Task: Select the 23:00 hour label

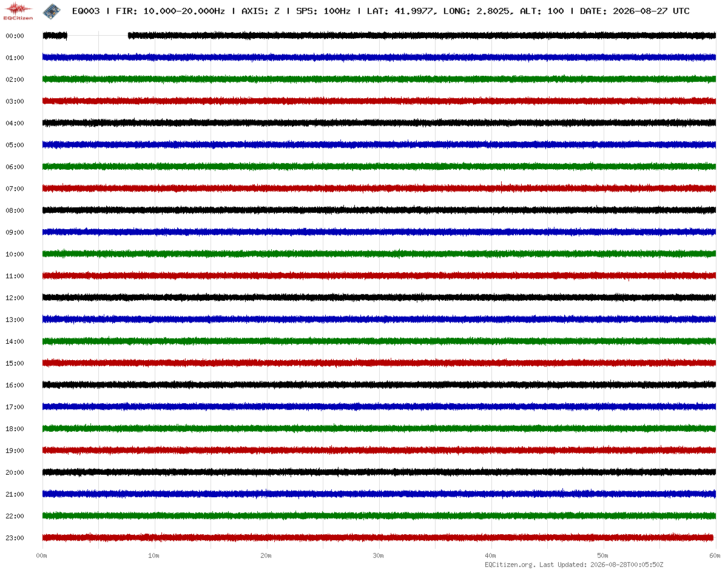Action: (x=15, y=538)
